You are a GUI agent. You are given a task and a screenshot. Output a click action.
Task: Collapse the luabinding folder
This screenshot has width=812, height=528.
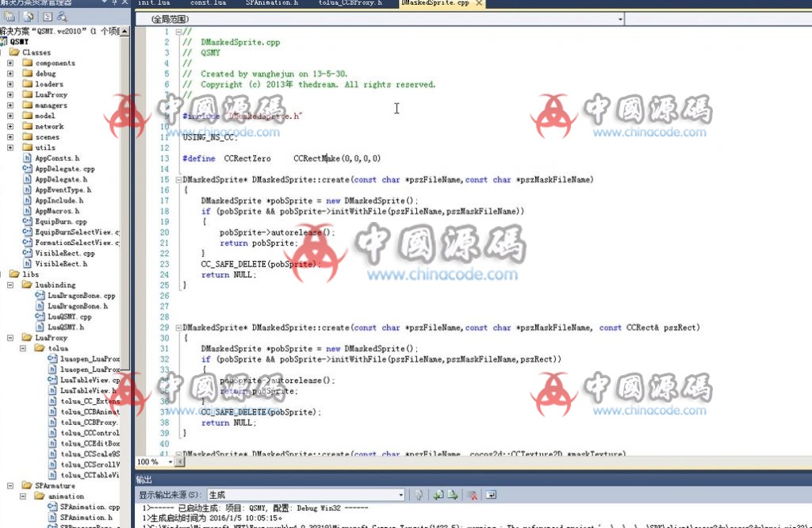pos(10,285)
